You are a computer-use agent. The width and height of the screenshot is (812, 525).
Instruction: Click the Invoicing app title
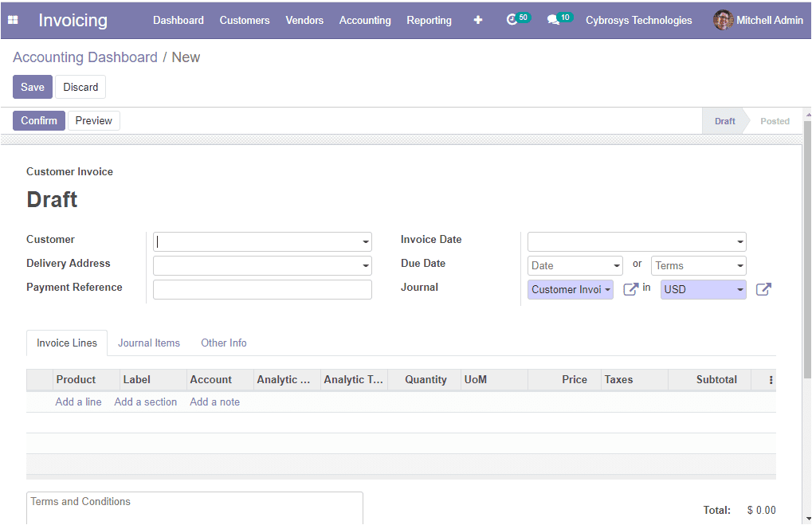click(73, 20)
